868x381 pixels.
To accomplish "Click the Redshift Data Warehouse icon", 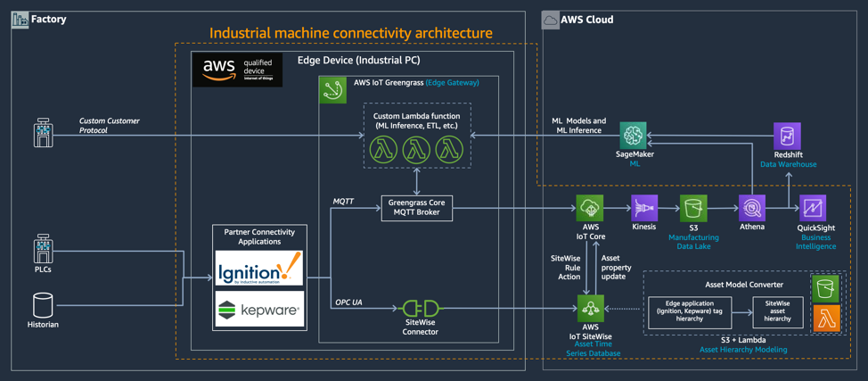I will [787, 136].
